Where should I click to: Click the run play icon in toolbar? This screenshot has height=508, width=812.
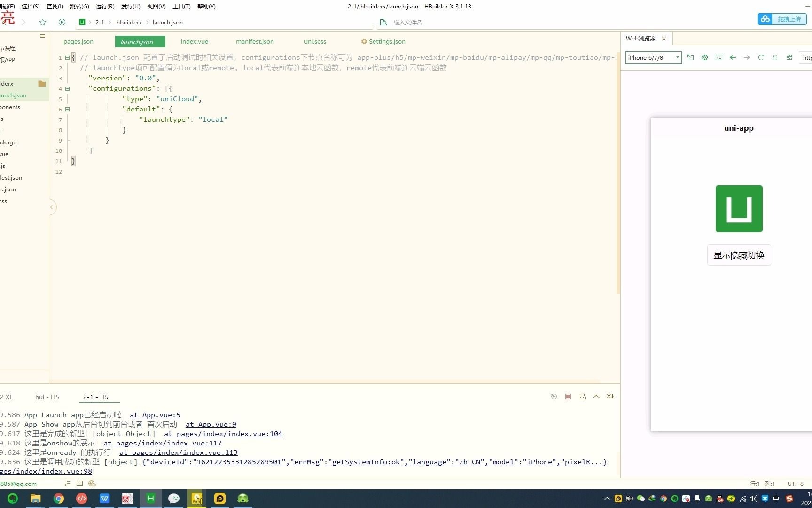pos(62,22)
